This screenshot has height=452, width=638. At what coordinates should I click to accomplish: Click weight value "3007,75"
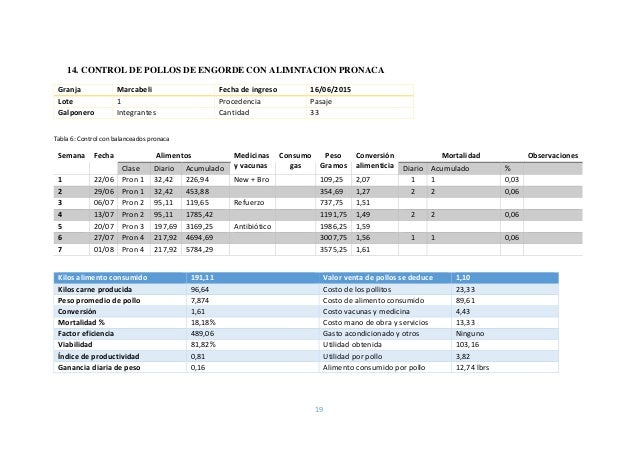333,238
